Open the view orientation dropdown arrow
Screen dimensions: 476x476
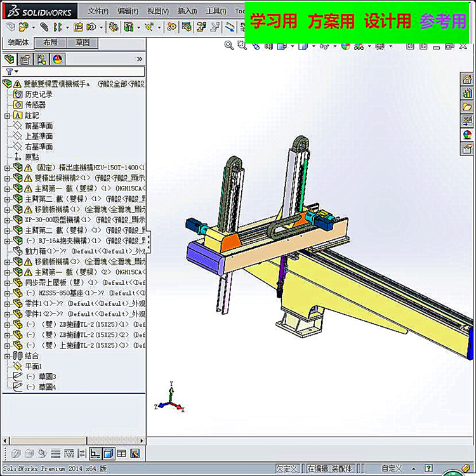pos(293,46)
